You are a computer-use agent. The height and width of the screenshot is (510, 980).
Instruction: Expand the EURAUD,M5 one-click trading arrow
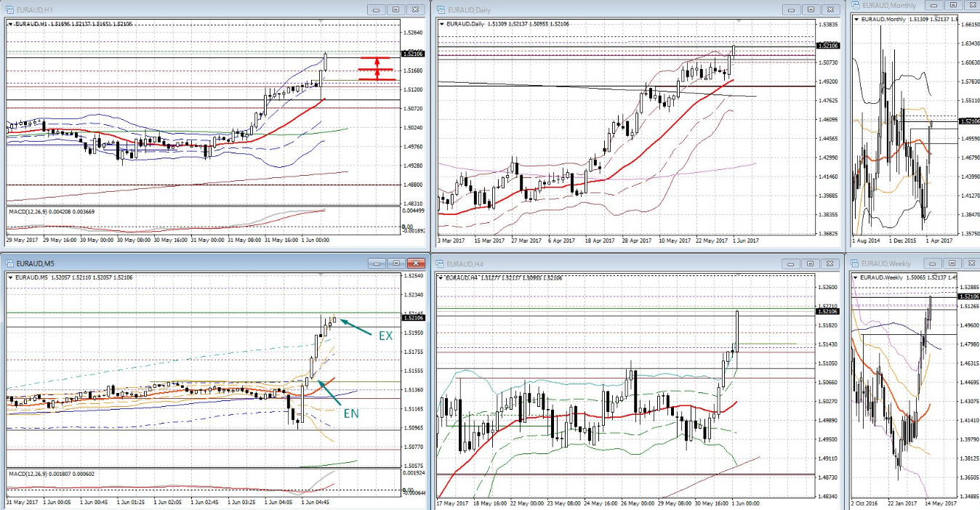10,278
